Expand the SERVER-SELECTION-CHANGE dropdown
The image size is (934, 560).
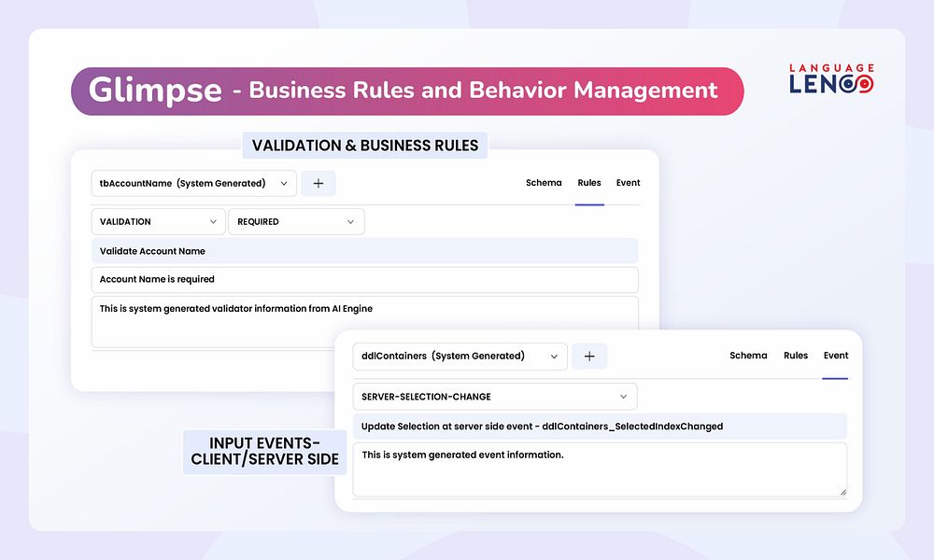(495, 397)
